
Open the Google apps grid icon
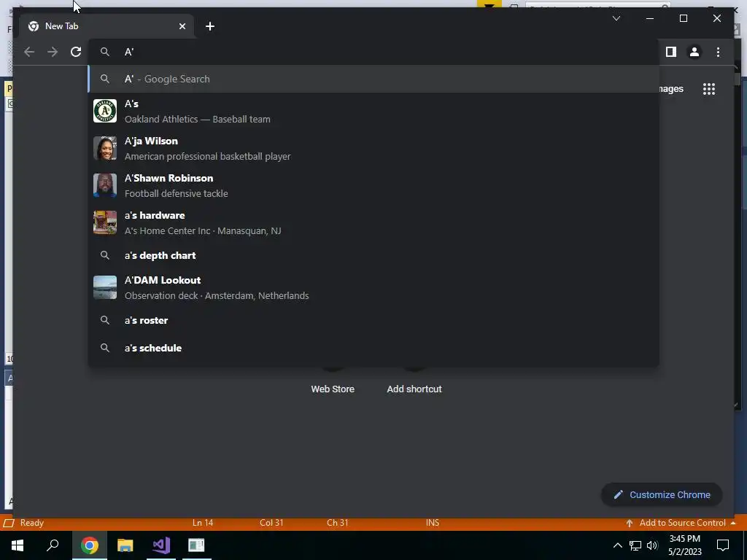click(x=709, y=89)
